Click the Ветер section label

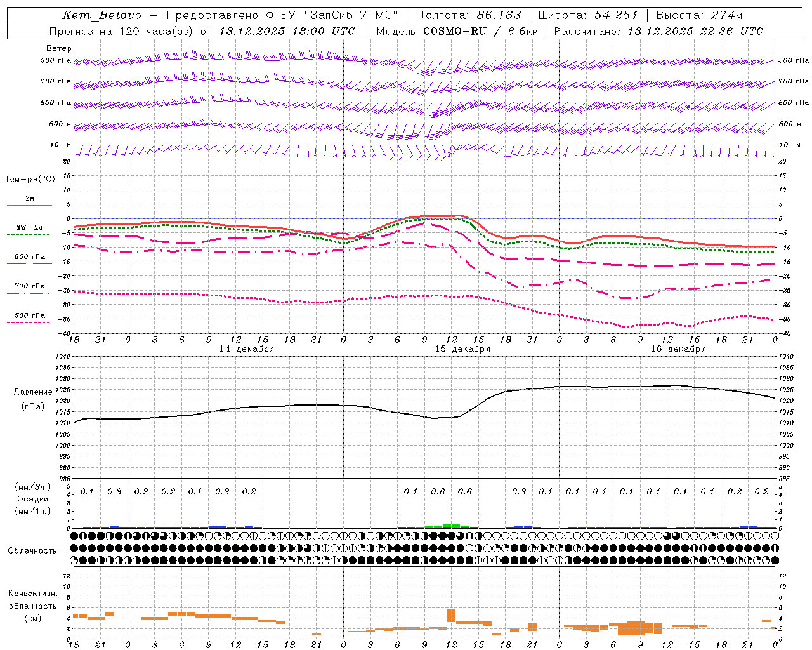(59, 48)
